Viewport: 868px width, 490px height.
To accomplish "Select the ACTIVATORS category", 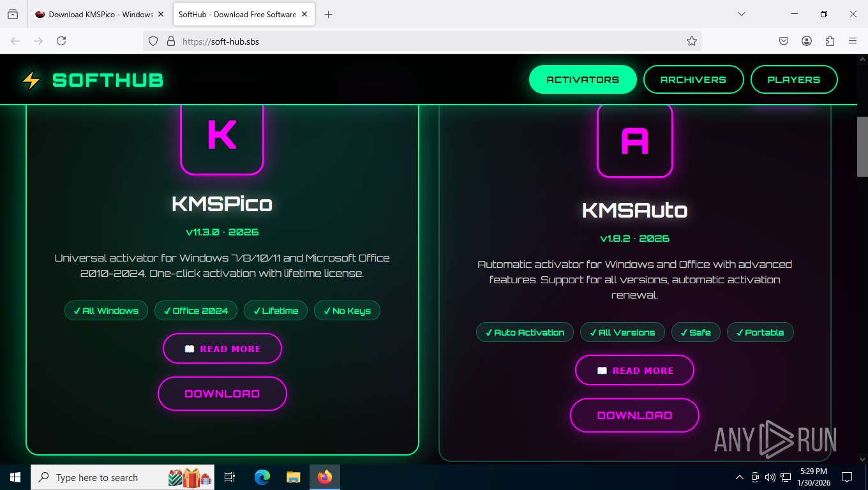I will click(583, 80).
